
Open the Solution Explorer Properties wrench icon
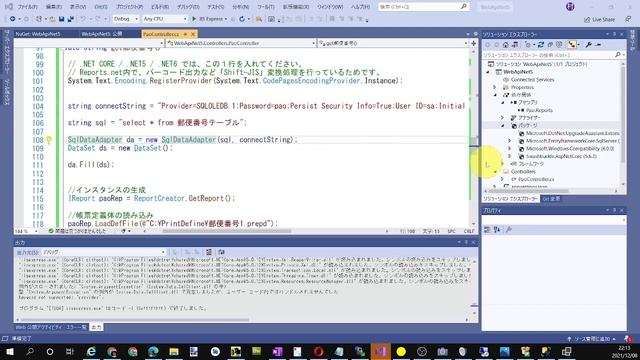tap(589, 44)
